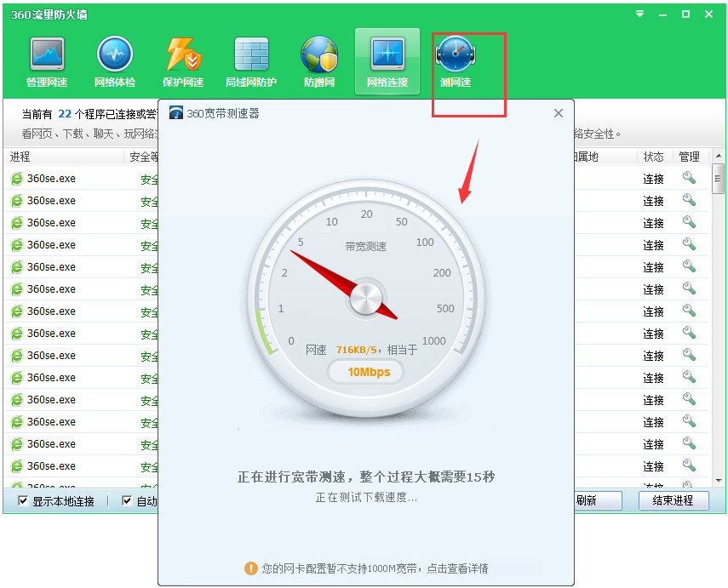The height and width of the screenshot is (588, 728).
Task: Click the manage wrench icon in eighth row
Action: click(x=689, y=333)
